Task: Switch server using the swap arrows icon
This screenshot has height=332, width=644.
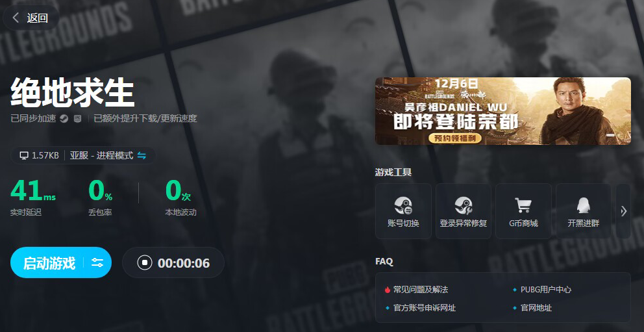Action: (142, 156)
